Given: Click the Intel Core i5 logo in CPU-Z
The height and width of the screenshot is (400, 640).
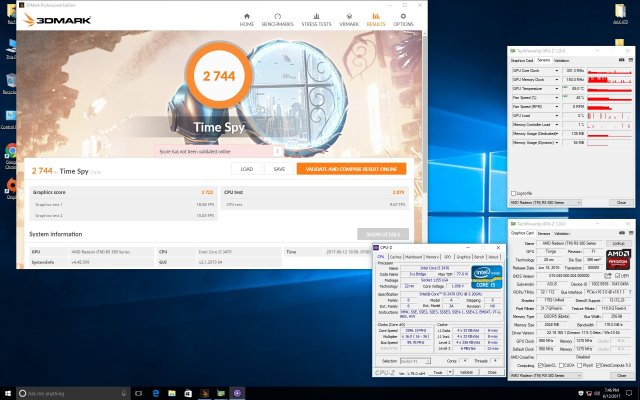Looking at the screenshot, I should (487, 277).
